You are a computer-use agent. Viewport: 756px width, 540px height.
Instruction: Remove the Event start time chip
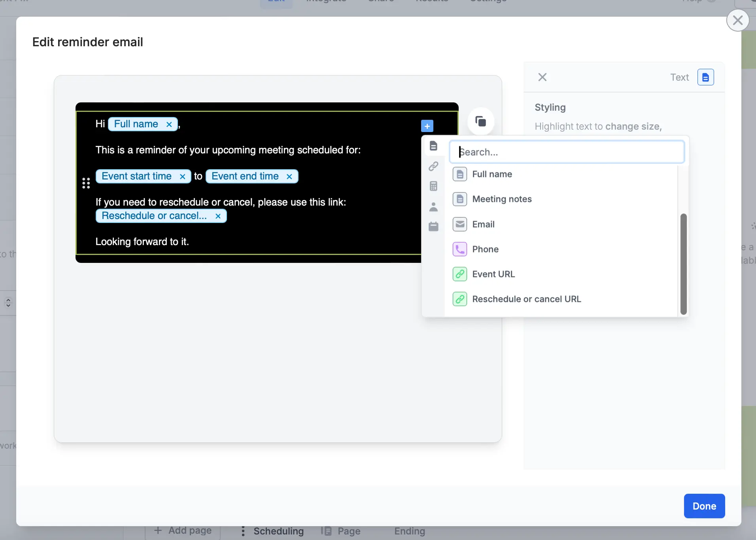click(x=183, y=176)
